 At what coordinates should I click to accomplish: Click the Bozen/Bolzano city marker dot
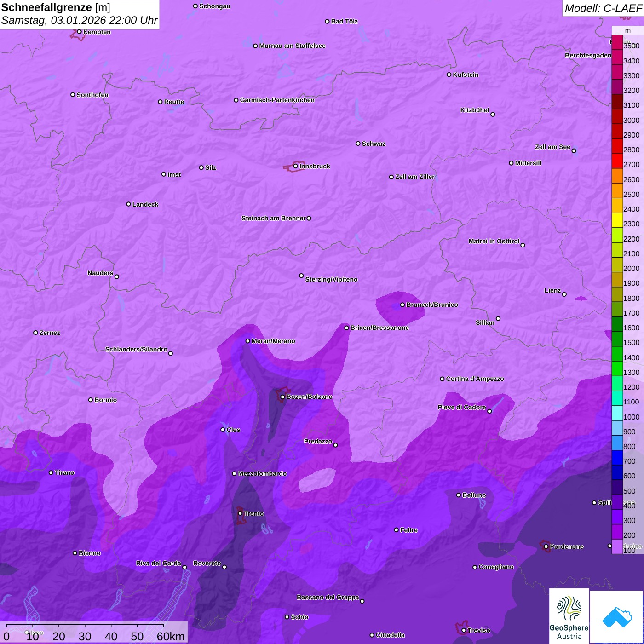[282, 397]
